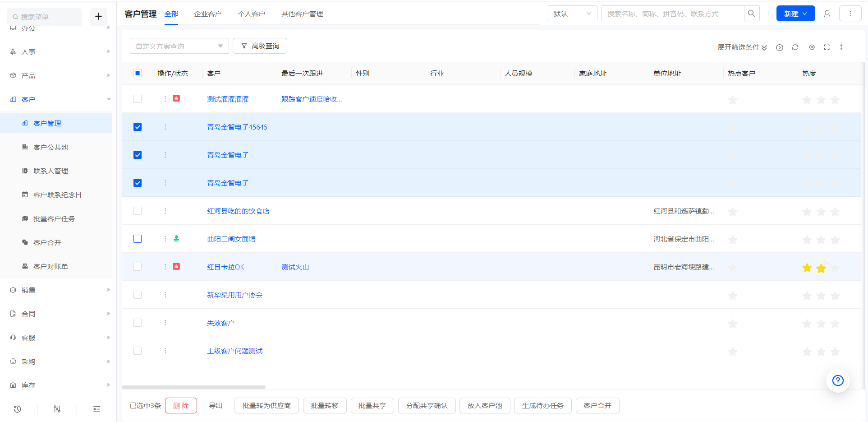Image resolution: width=868 pixels, height=422 pixels.
Task: Check the 上级客户问题测试 row checkbox
Action: tap(138, 351)
